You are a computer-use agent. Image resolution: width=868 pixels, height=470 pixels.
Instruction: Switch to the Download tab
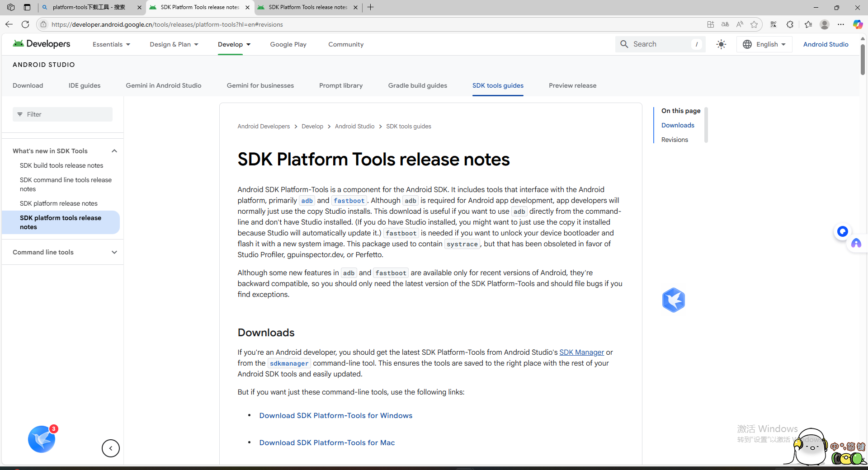tap(28, 85)
